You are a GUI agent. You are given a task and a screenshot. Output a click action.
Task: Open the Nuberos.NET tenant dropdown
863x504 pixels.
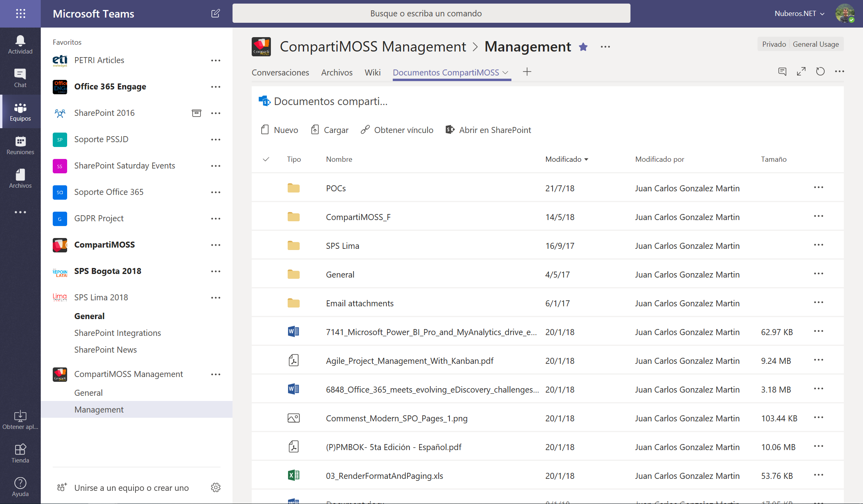(x=799, y=14)
